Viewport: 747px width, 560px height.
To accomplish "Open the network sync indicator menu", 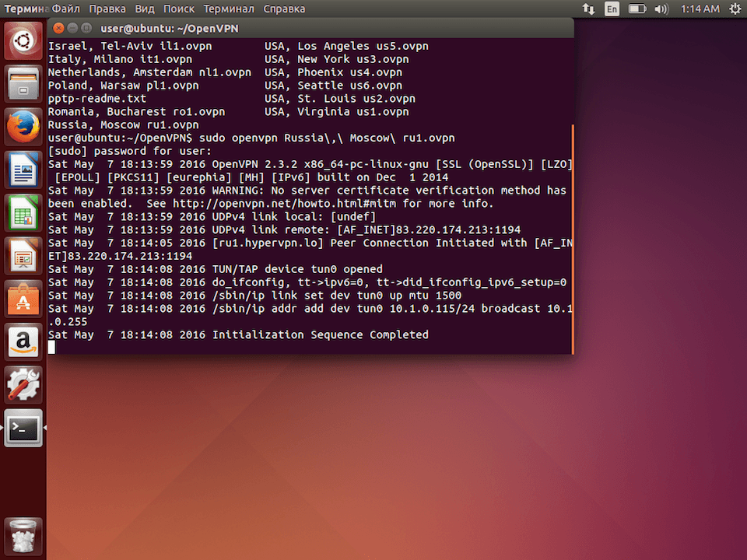I will (587, 9).
